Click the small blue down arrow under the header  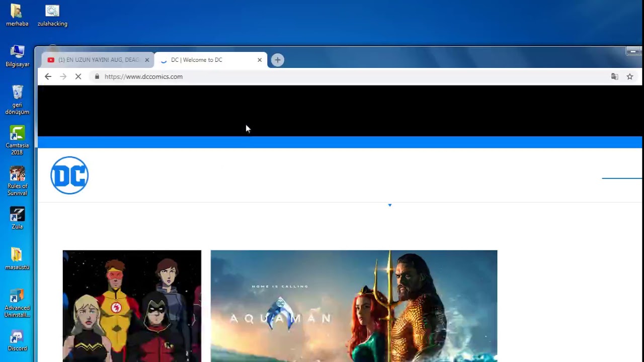tap(389, 205)
